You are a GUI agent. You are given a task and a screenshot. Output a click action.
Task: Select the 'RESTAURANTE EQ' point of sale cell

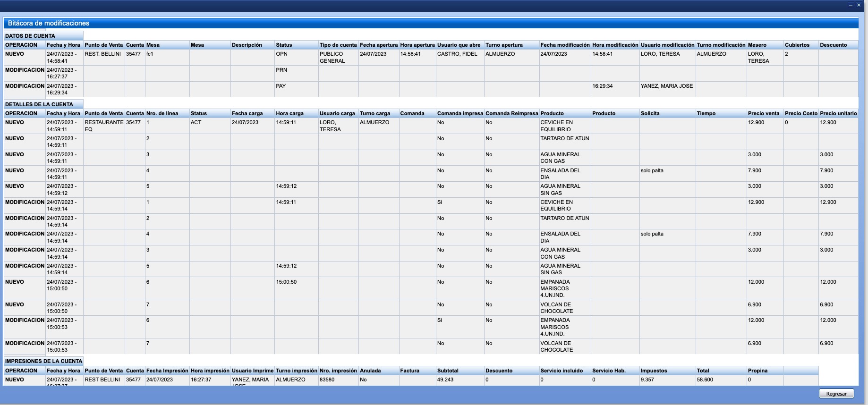[x=104, y=126]
